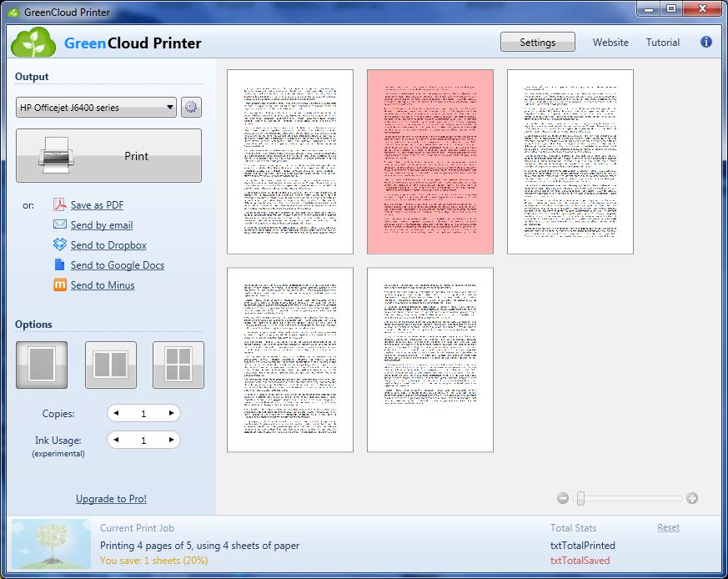
Task: Select the two pages per sheet layout
Action: (109, 365)
